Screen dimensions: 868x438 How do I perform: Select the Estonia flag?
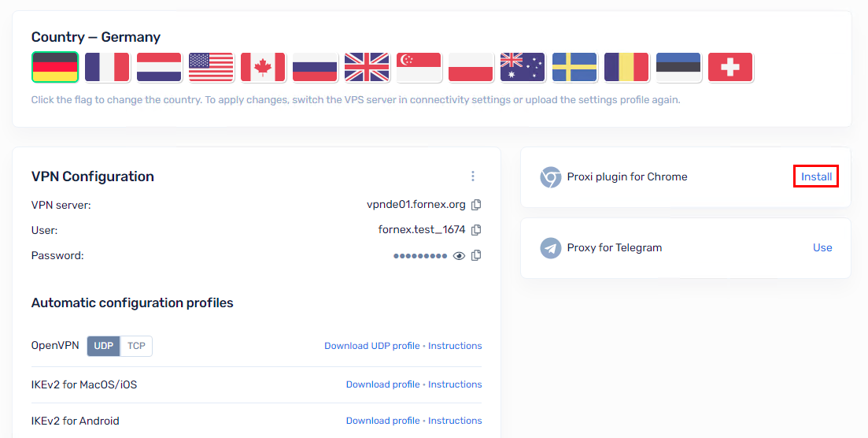[x=678, y=67]
